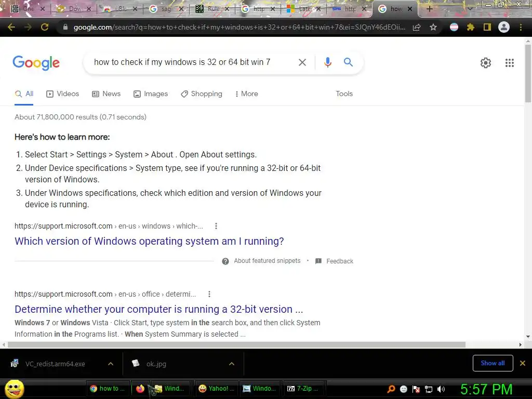The width and height of the screenshot is (532, 399).
Task: Open more options for the 'which-...' result
Action: [216, 226]
